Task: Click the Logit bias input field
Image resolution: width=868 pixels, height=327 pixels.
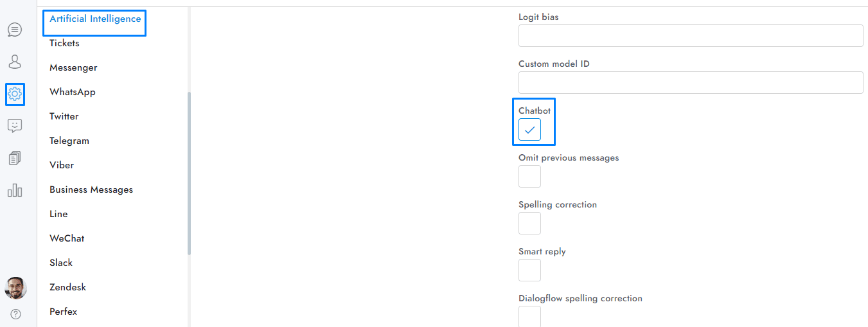Action: 691,36
